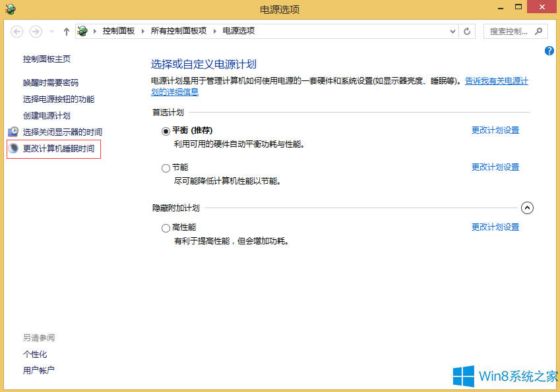Click the 搜索控制面板 search box
Screen dimensions: 560x392
(x=515, y=32)
